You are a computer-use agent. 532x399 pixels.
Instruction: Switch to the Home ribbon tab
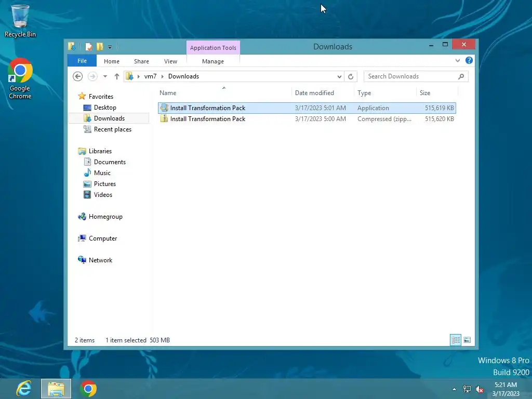tap(112, 61)
